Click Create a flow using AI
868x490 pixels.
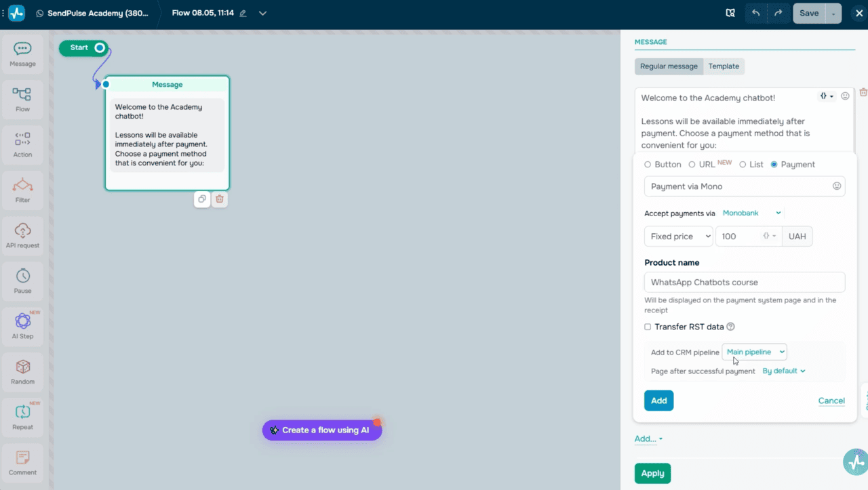(322, 430)
